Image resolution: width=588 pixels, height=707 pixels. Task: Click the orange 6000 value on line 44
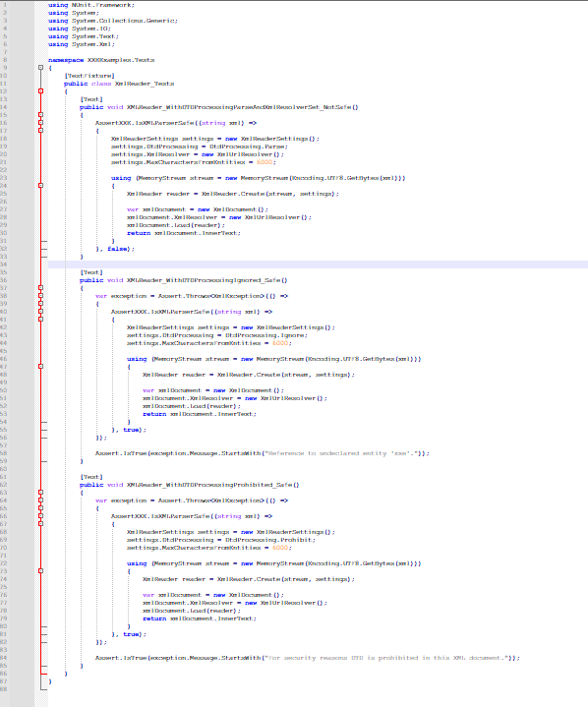pyautogui.click(x=280, y=343)
